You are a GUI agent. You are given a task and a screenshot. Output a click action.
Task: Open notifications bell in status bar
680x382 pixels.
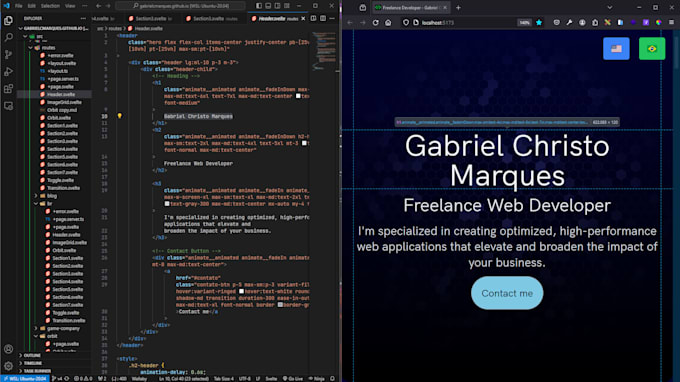[333, 379]
